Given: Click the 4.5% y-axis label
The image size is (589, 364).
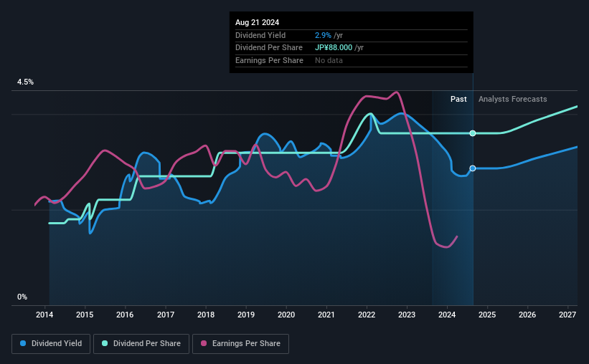Looking at the screenshot, I should pyautogui.click(x=25, y=82).
